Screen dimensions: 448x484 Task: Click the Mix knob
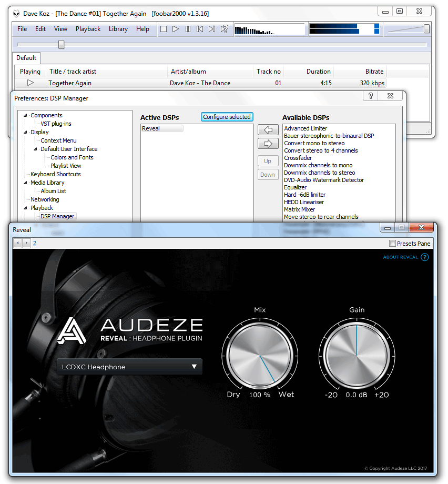pos(260,356)
